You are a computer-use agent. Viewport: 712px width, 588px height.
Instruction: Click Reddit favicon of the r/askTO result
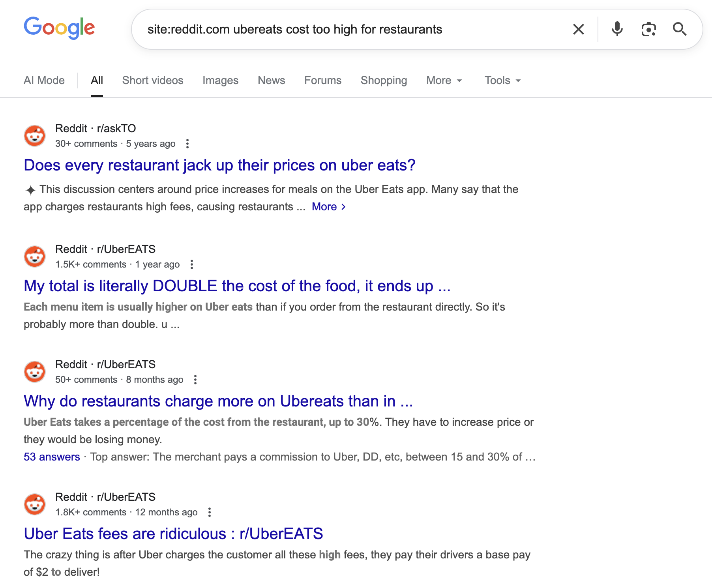click(x=35, y=136)
